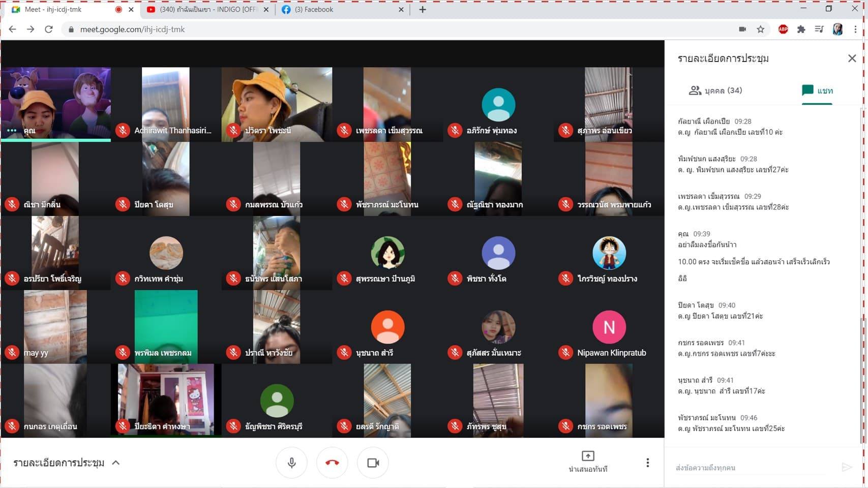Reload the page with refresh icon
Viewport: 868px width, 488px height.
tap(49, 29)
